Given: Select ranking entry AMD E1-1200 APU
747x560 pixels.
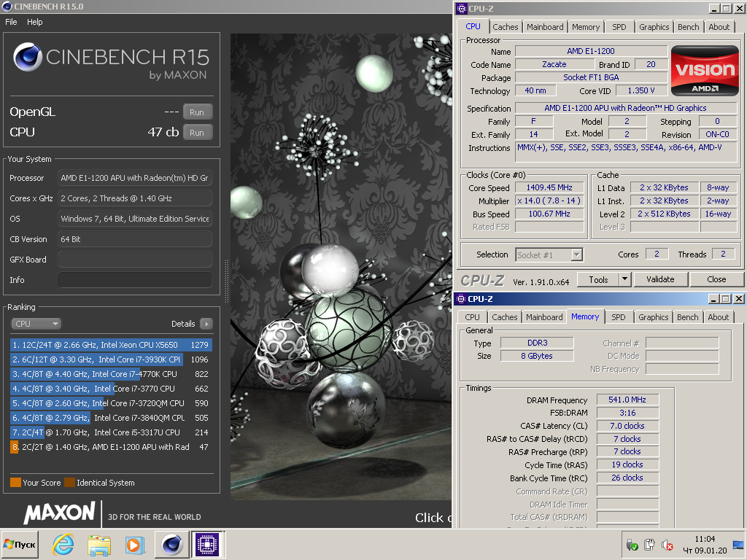Looking at the screenshot, I should 111,447.
